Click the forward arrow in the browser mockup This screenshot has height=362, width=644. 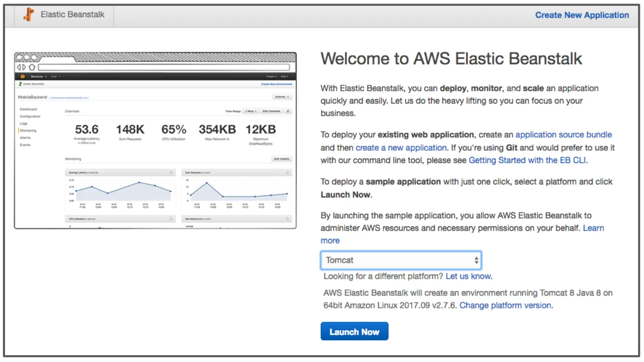point(24,67)
